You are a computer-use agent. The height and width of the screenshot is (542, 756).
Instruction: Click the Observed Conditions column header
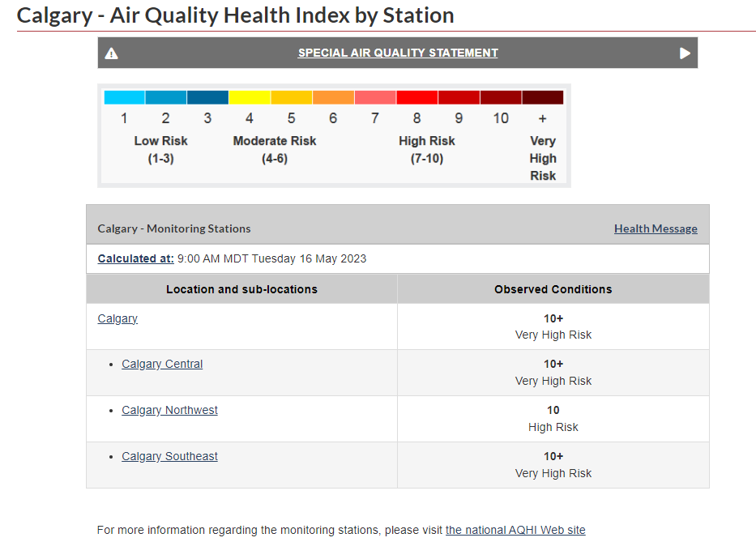pyautogui.click(x=553, y=288)
